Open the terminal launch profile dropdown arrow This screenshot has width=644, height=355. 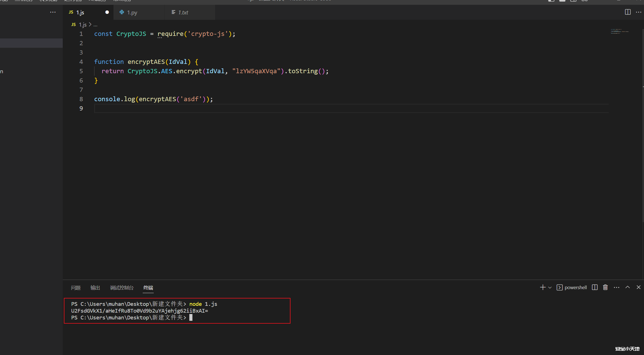(550, 287)
